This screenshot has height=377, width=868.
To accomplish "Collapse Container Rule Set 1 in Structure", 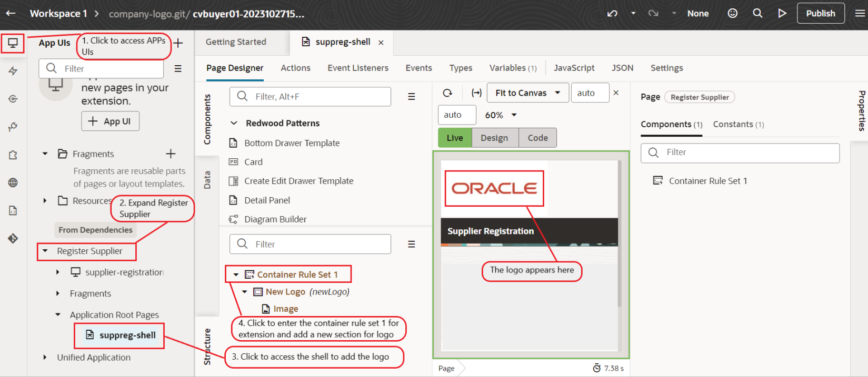I will [236, 274].
